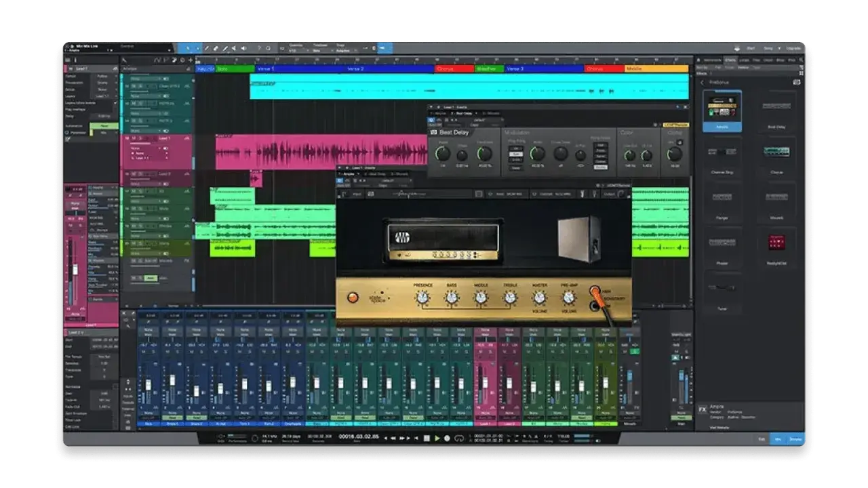Add a track with the plus icon
Viewport: 868px width, 488px height.
[x=190, y=60]
